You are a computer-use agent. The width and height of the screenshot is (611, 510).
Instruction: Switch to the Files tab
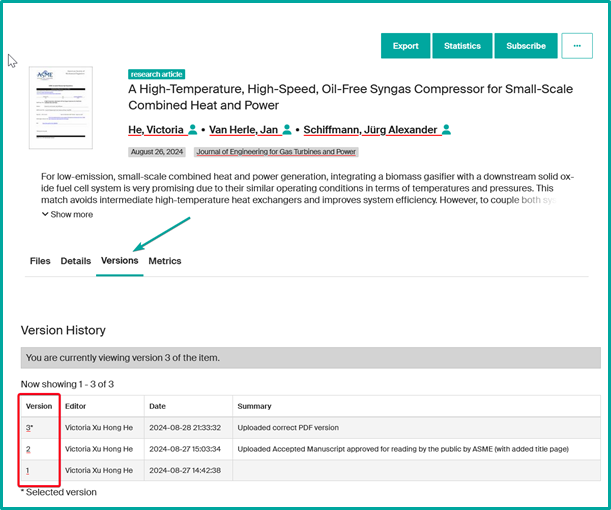(40, 261)
